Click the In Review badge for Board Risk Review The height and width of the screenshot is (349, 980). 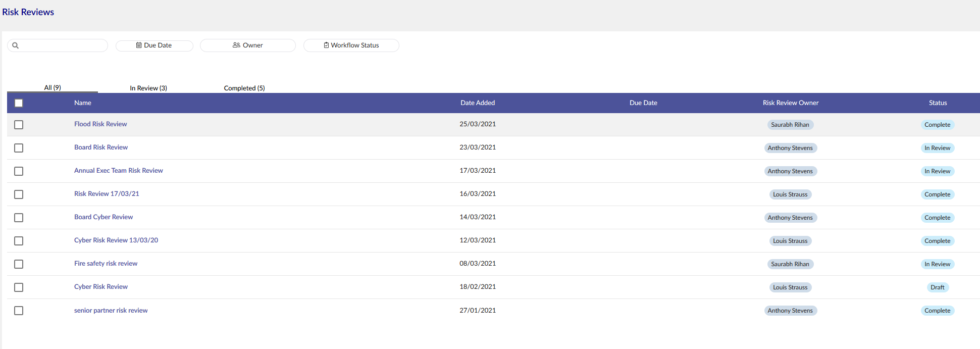[x=938, y=148]
